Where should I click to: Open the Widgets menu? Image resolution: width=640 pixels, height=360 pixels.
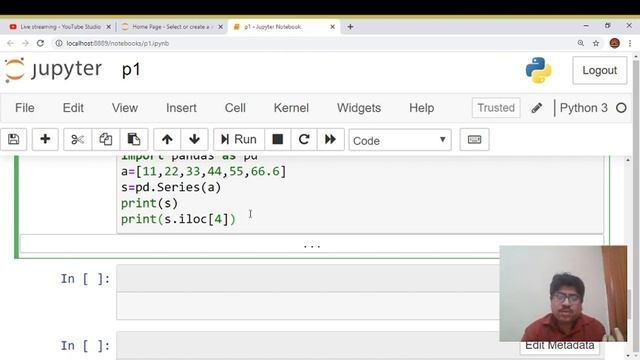pos(359,108)
